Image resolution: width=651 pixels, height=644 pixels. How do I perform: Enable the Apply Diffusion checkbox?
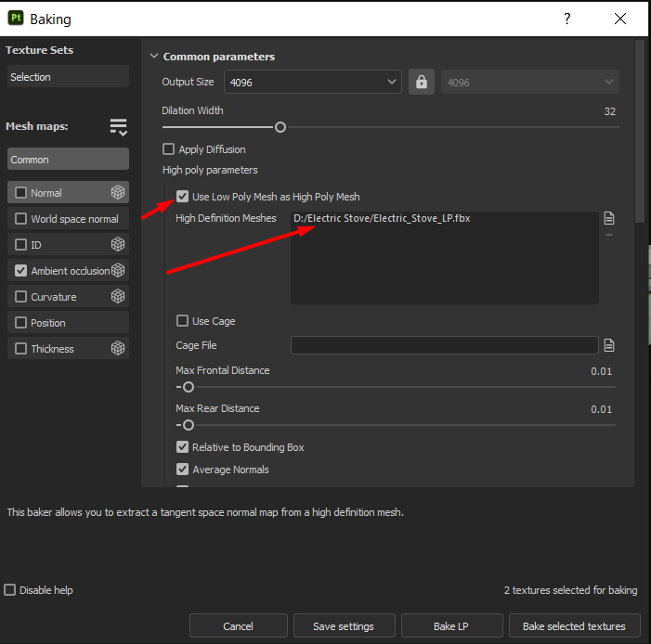169,149
